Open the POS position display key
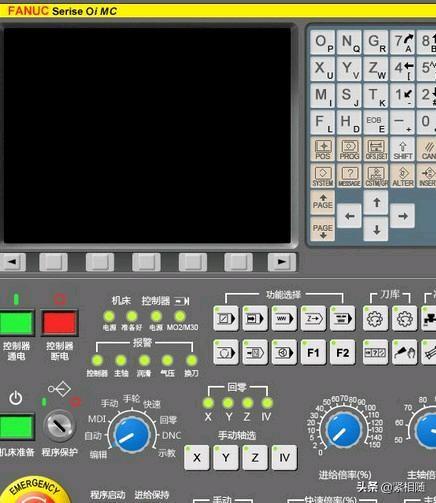This screenshot has height=503, width=436. click(x=323, y=149)
